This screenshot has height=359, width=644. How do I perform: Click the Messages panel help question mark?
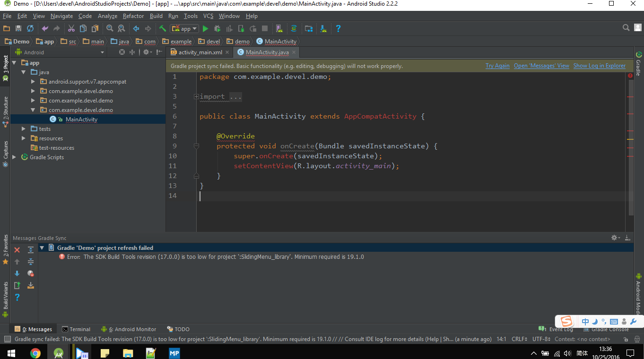pos(17,297)
